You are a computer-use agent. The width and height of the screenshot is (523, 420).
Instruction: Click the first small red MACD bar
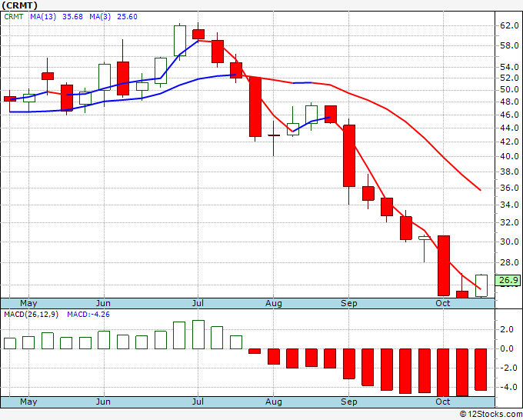pos(255,352)
